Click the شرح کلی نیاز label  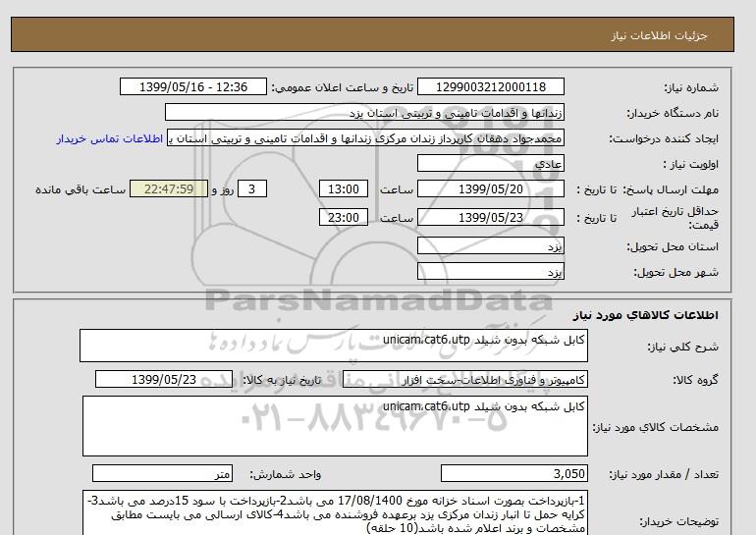click(682, 347)
